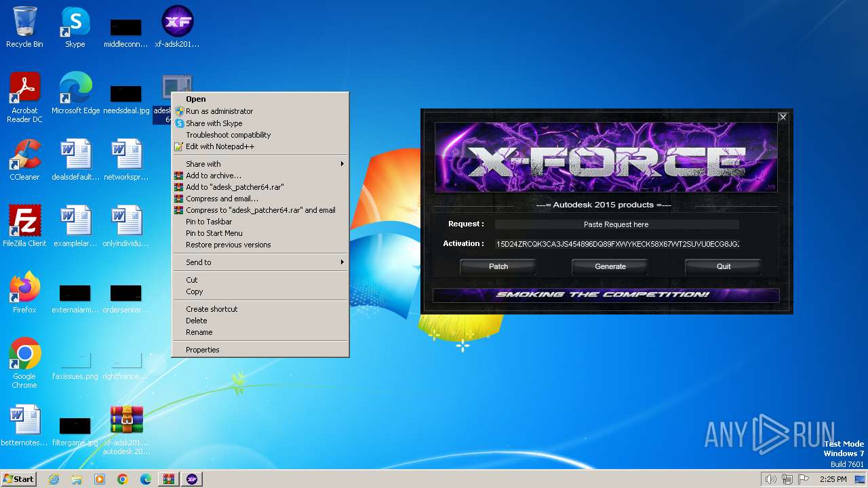
Task: Select the dealsdefault Word document
Action: pyautogui.click(x=75, y=160)
